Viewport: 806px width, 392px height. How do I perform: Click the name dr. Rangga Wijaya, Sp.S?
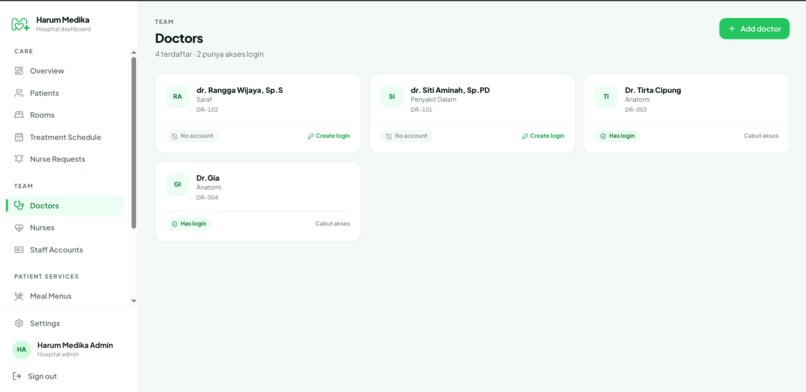[240, 90]
